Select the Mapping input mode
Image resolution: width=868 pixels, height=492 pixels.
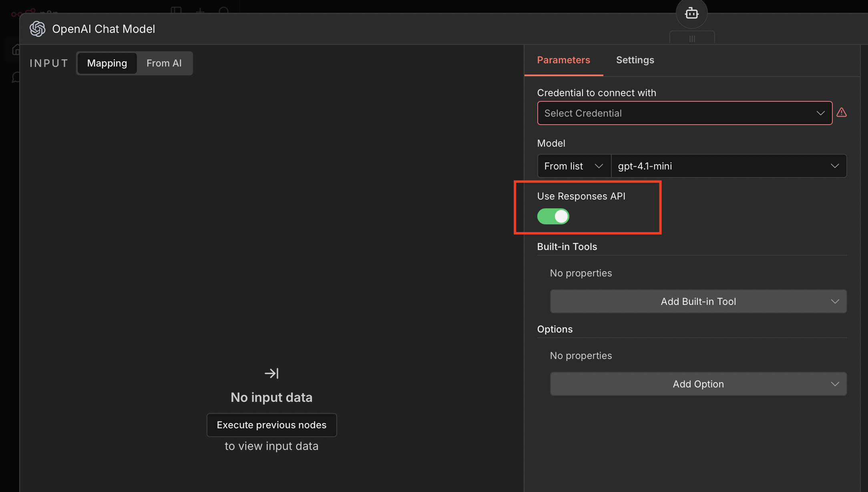coord(107,63)
